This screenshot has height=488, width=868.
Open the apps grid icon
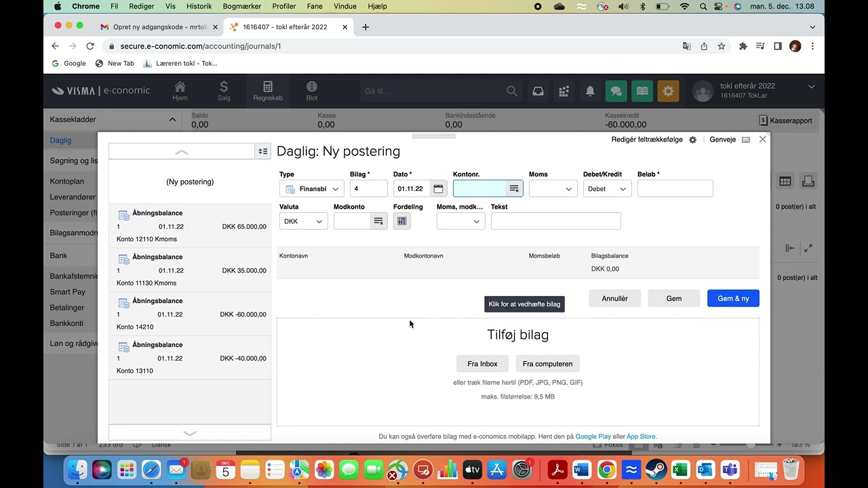click(564, 91)
